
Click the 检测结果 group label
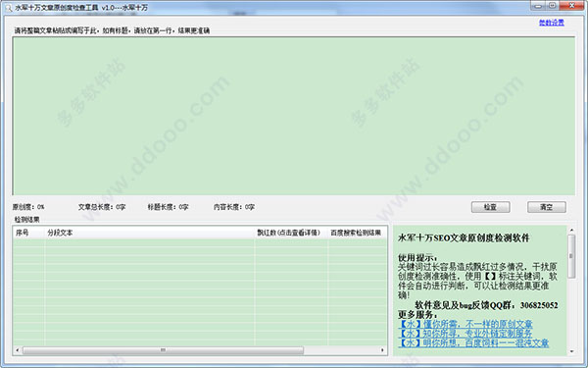coord(27,219)
